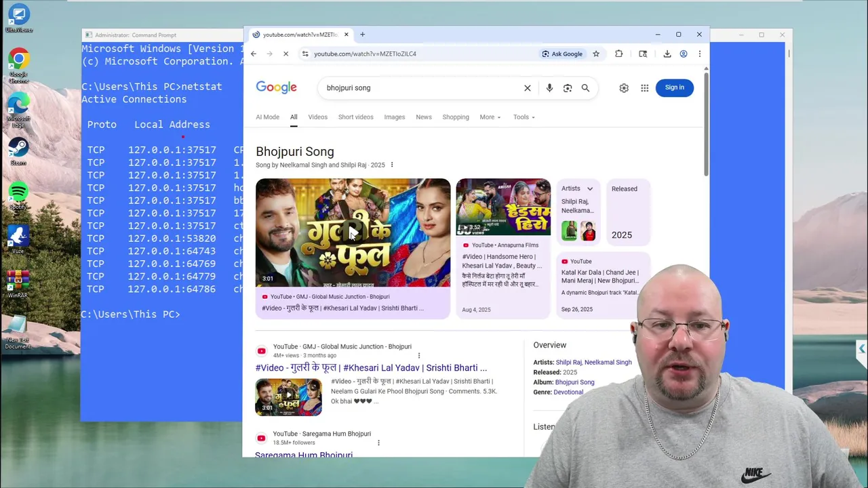Open options menu for the GMJ YouTube result
The height and width of the screenshot is (488, 868).
tap(418, 355)
